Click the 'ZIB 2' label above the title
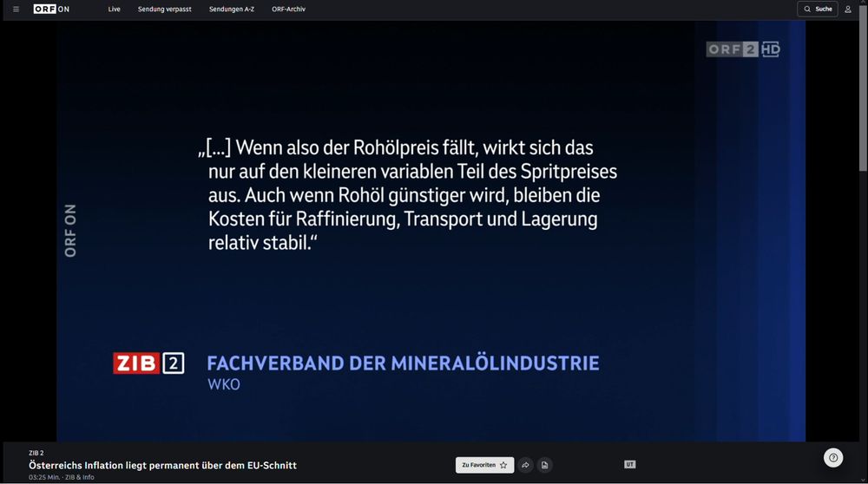868x484 pixels. [x=36, y=453]
